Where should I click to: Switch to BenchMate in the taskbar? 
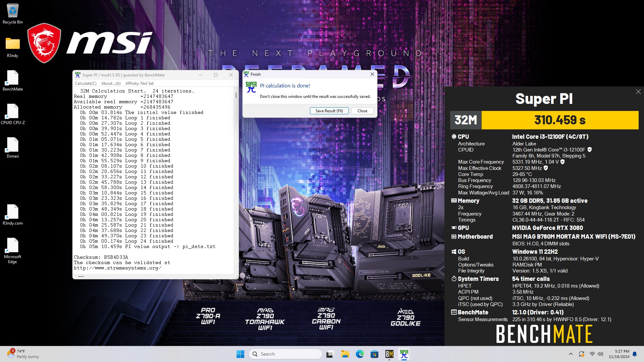(389, 354)
